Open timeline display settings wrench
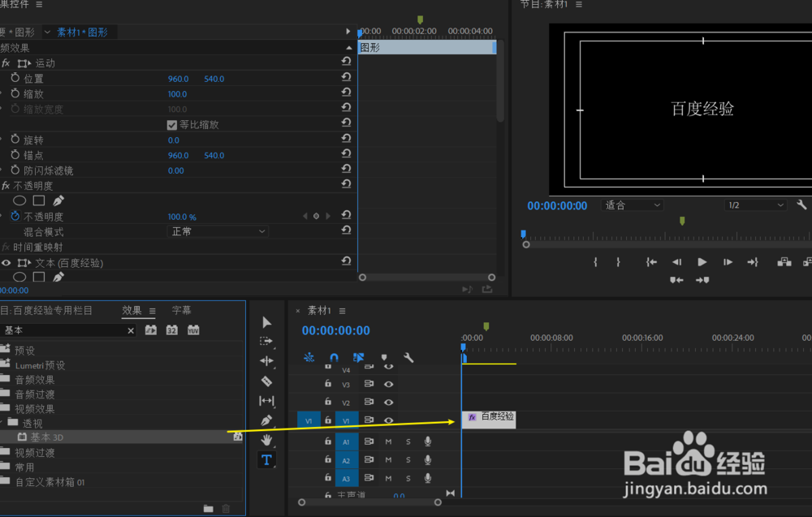The image size is (812, 517). [408, 357]
